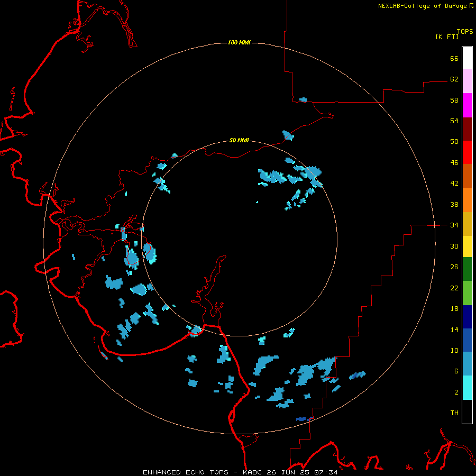Click the white swatch at top of legend

[x=467, y=58]
